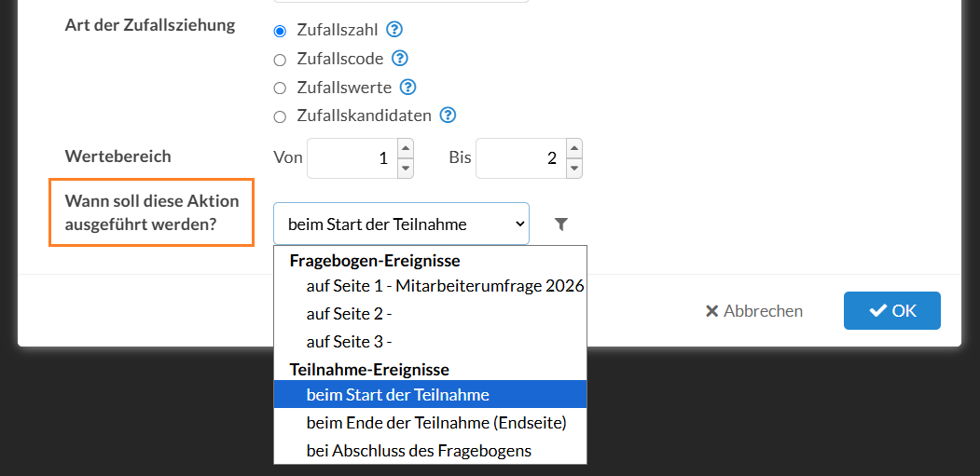This screenshot has width=980, height=476.
Task: Choose 'auf Seite 3 -' option
Action: coord(430,342)
